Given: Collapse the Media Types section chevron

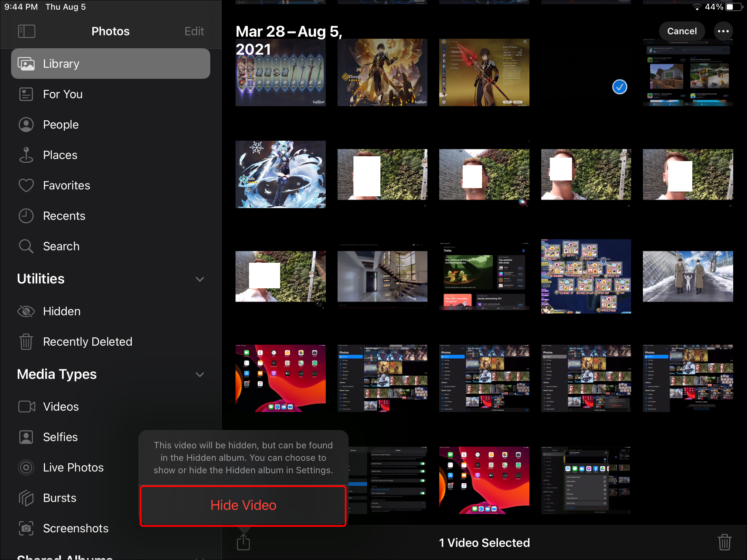Looking at the screenshot, I should pyautogui.click(x=200, y=374).
